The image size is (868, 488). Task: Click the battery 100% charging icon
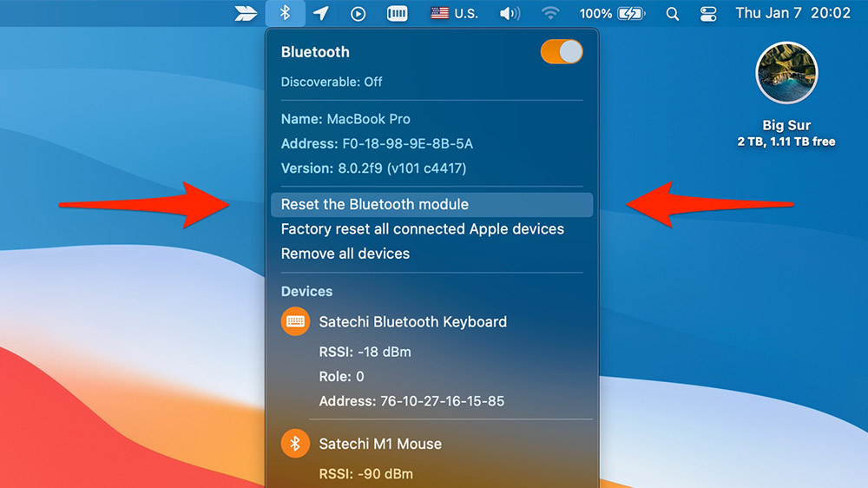tap(612, 13)
